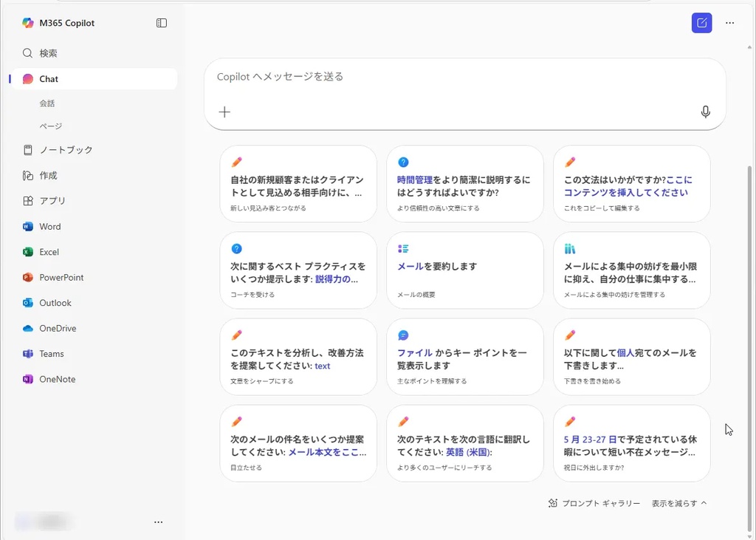Open the プロンプト ギャラリー link
This screenshot has width=756, height=540.
[594, 503]
